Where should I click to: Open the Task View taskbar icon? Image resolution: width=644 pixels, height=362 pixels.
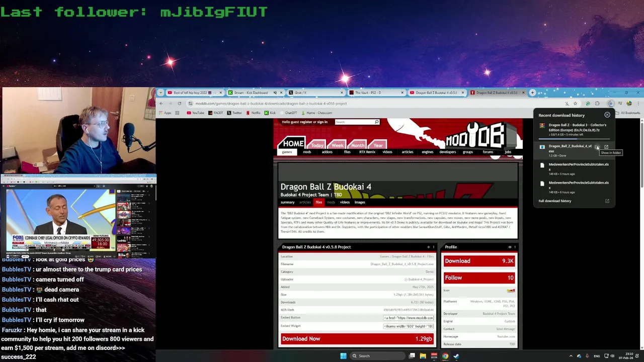(x=412, y=356)
